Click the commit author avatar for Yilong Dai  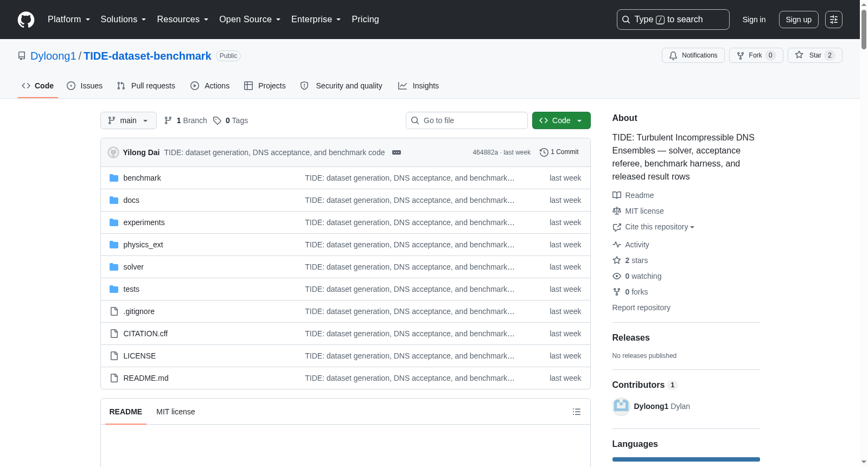113,152
